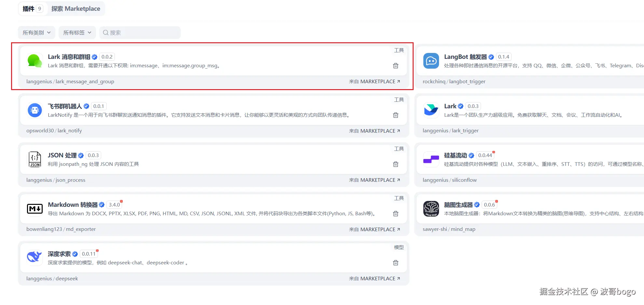
Task: Click the magnifier icon in search box
Action: 105,33
